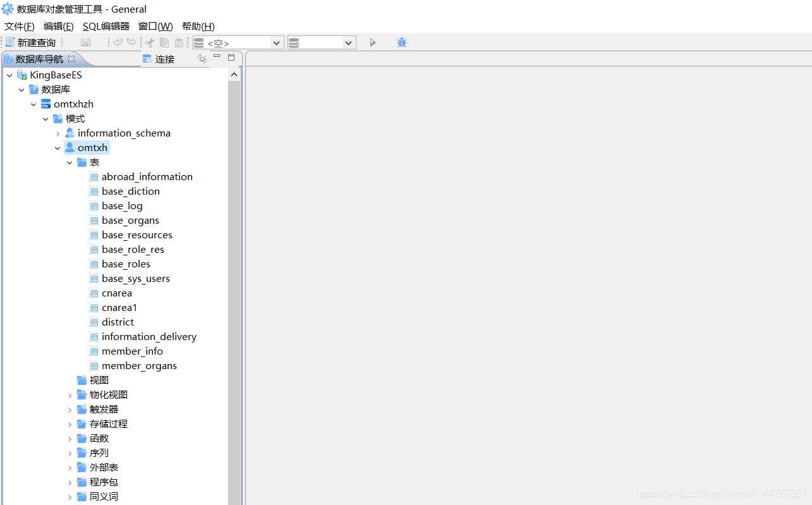Click the navigator scrollbar up arrow
This screenshot has height=505, width=812.
(234, 74)
